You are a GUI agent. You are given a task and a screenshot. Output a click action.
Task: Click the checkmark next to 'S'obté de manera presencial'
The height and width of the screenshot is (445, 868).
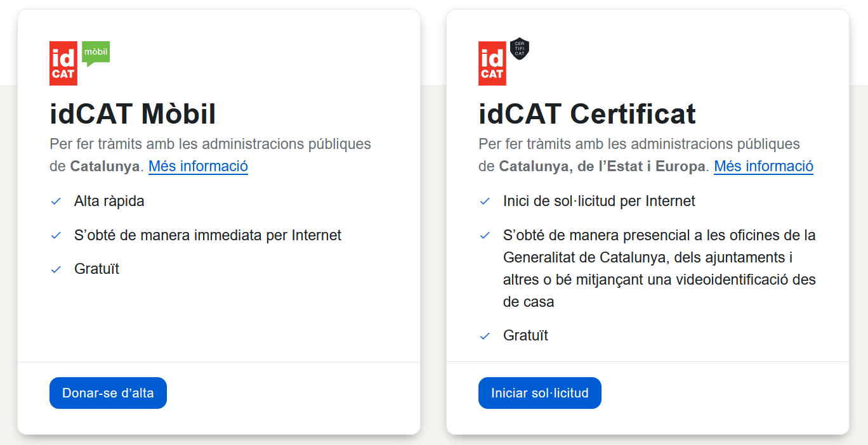click(485, 236)
